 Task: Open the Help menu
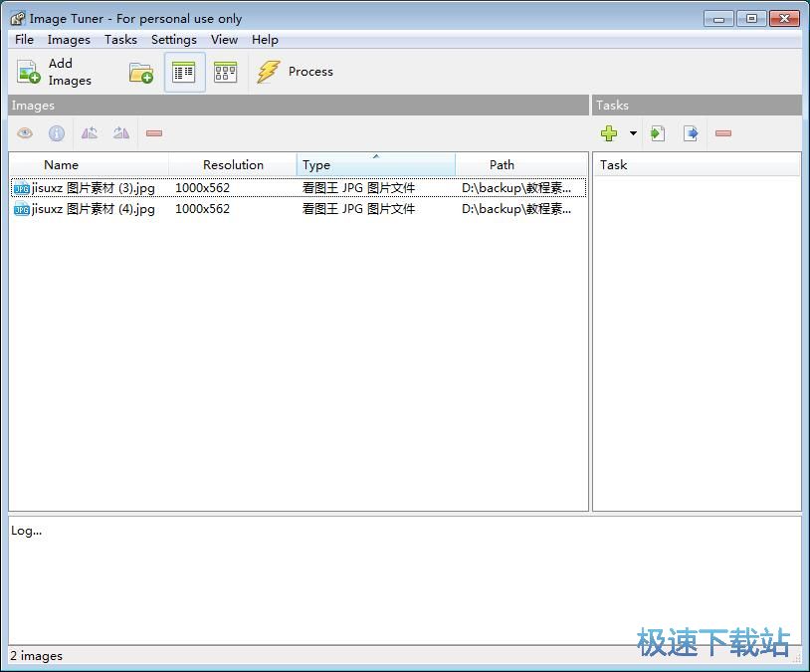pyautogui.click(x=265, y=40)
